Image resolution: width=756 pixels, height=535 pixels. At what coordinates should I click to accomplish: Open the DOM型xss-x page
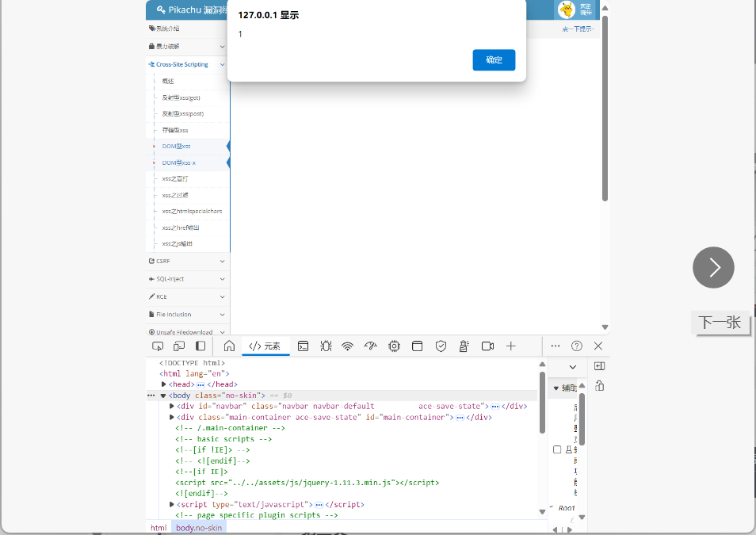pyautogui.click(x=178, y=162)
